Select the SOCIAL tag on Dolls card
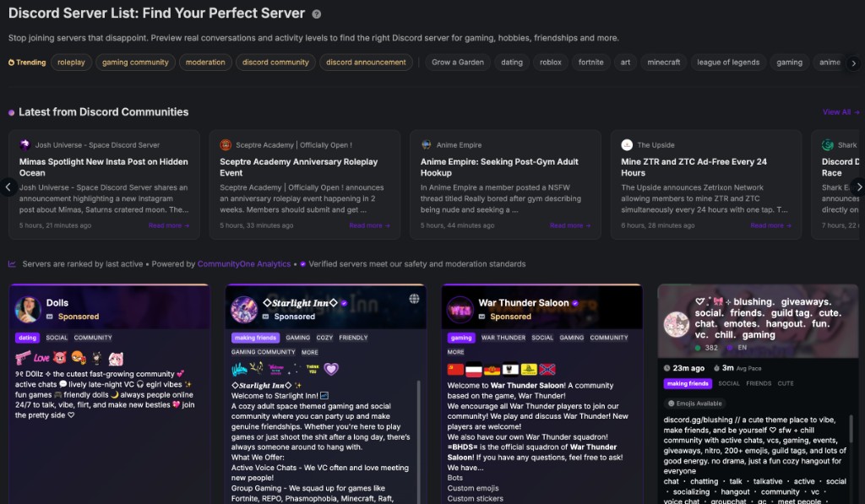This screenshot has width=865, height=504. 57,338
